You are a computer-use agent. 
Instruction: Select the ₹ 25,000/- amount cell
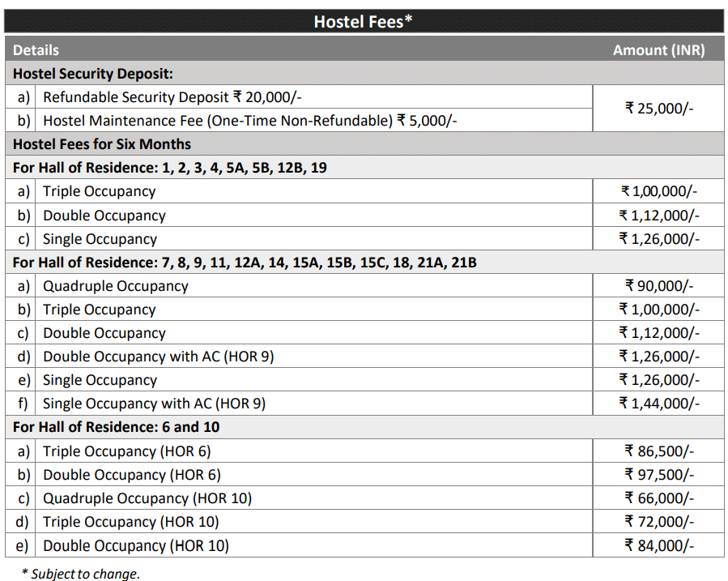658,109
